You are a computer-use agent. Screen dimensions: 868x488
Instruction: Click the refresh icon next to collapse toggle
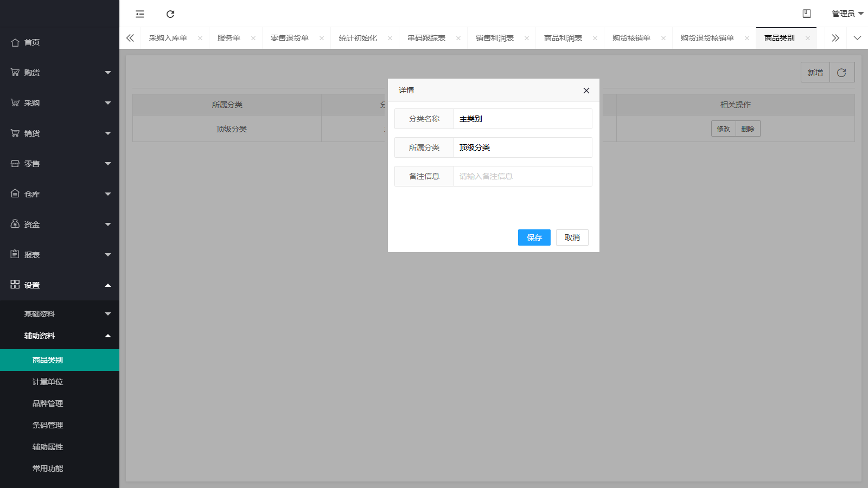pyautogui.click(x=171, y=14)
